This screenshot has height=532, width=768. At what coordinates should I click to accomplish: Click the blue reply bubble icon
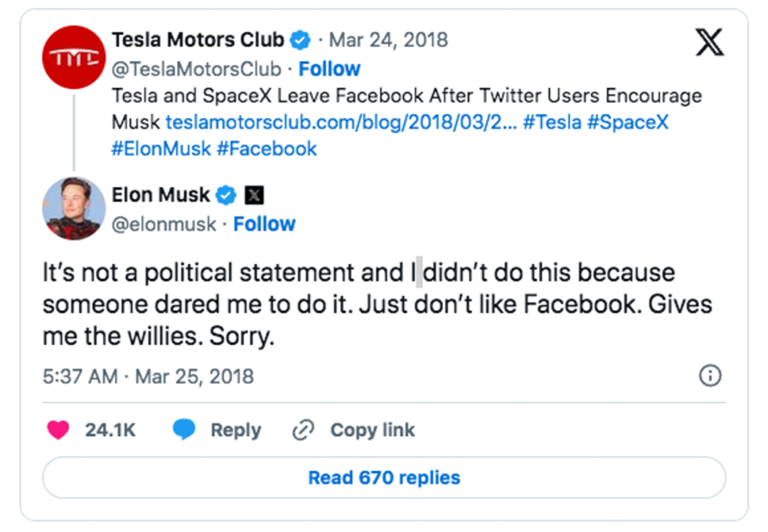pyautogui.click(x=185, y=430)
